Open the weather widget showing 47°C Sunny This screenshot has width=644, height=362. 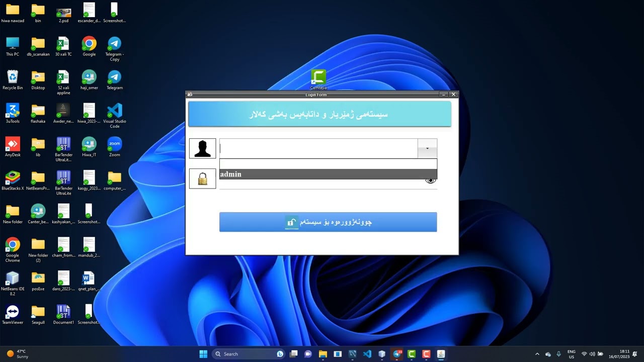[18, 354]
